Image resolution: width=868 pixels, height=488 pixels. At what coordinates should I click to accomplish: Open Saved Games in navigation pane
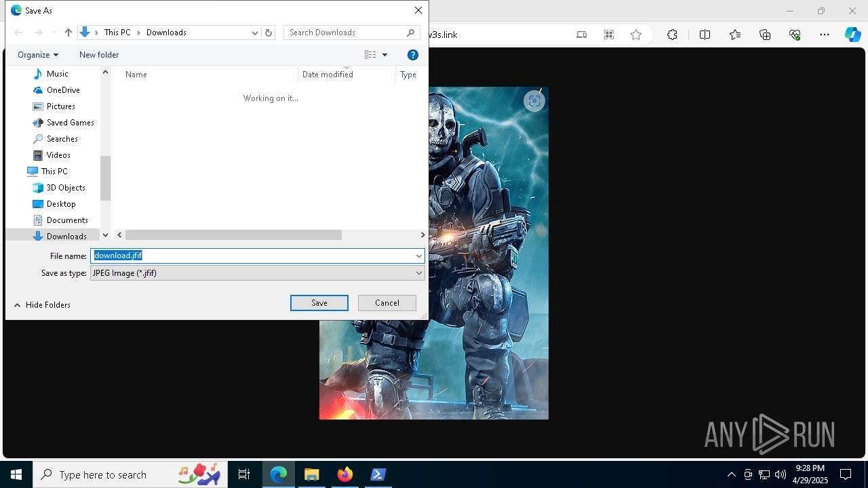[70, 123]
